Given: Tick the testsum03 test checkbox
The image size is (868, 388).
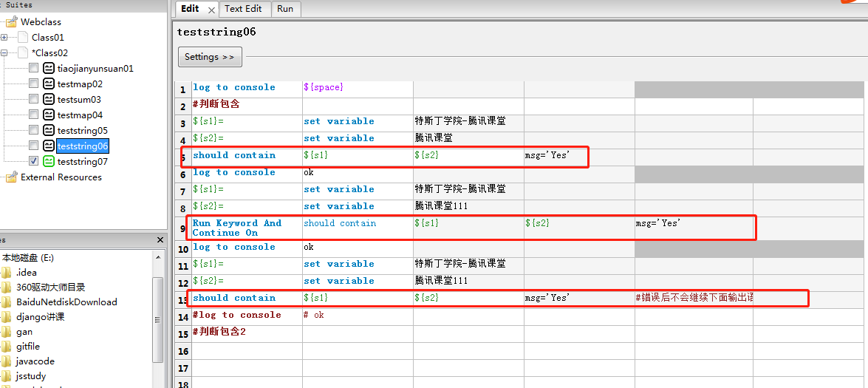Looking at the screenshot, I should 34,99.
